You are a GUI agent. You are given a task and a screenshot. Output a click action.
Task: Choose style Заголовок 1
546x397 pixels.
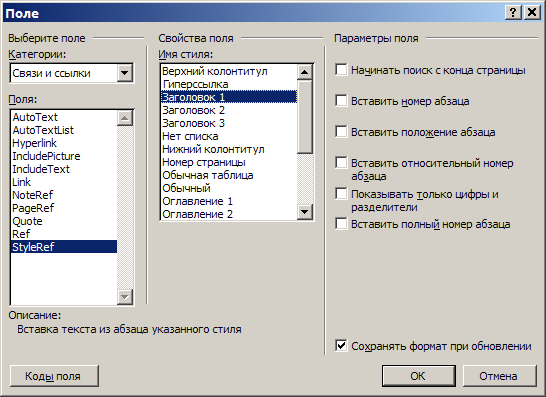[229, 97]
